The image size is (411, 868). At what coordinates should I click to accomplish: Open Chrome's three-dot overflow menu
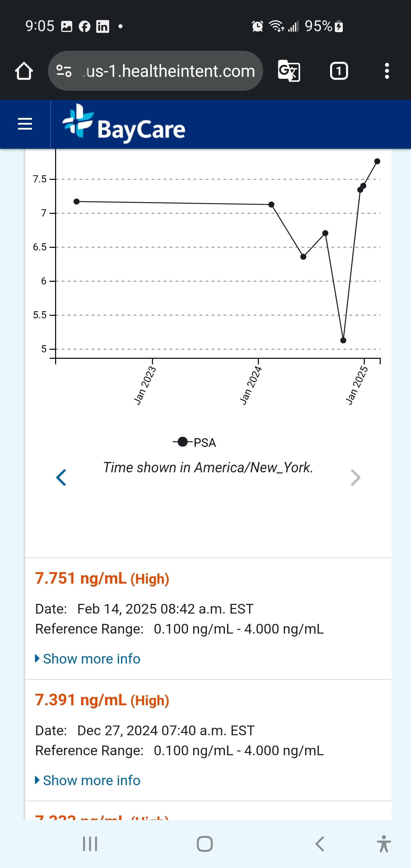(x=387, y=71)
